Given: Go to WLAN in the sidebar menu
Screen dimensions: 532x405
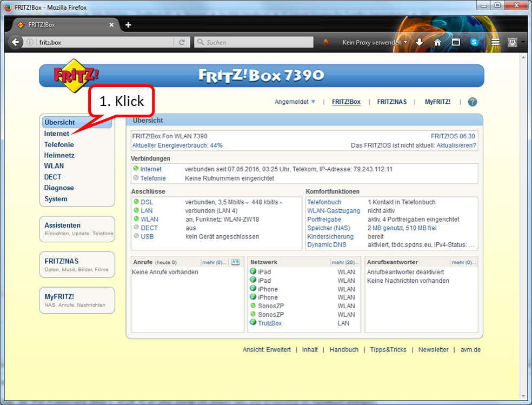Looking at the screenshot, I should (54, 166).
